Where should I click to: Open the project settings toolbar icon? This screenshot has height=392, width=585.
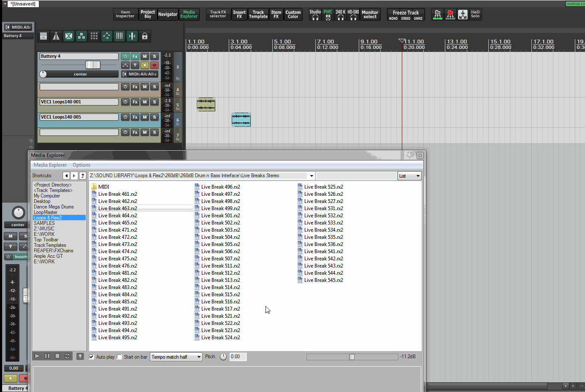point(43,36)
